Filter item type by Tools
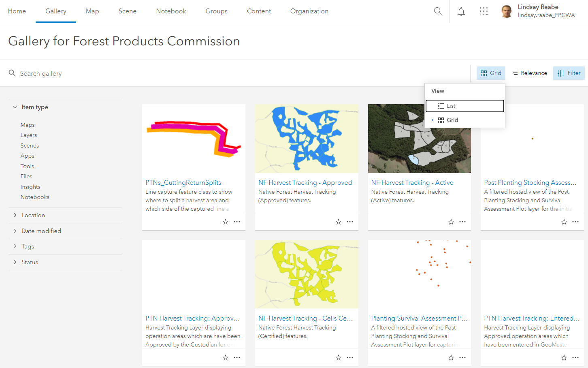588x368 pixels. coord(27,166)
